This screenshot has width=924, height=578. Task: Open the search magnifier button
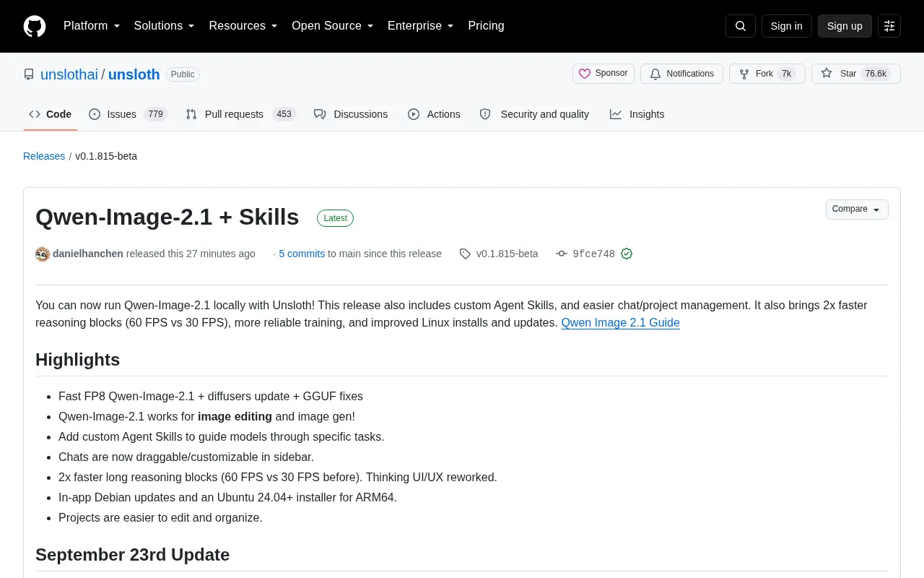pos(741,26)
